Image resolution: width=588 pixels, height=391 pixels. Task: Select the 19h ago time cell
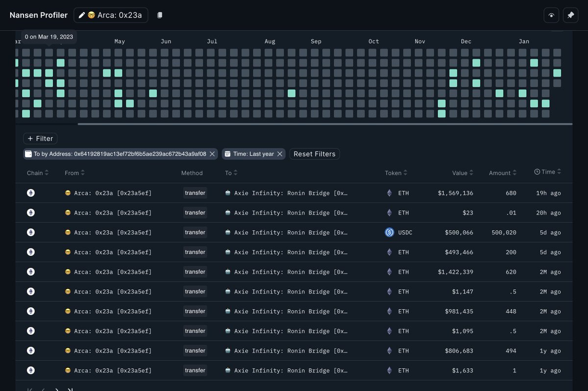(x=548, y=193)
